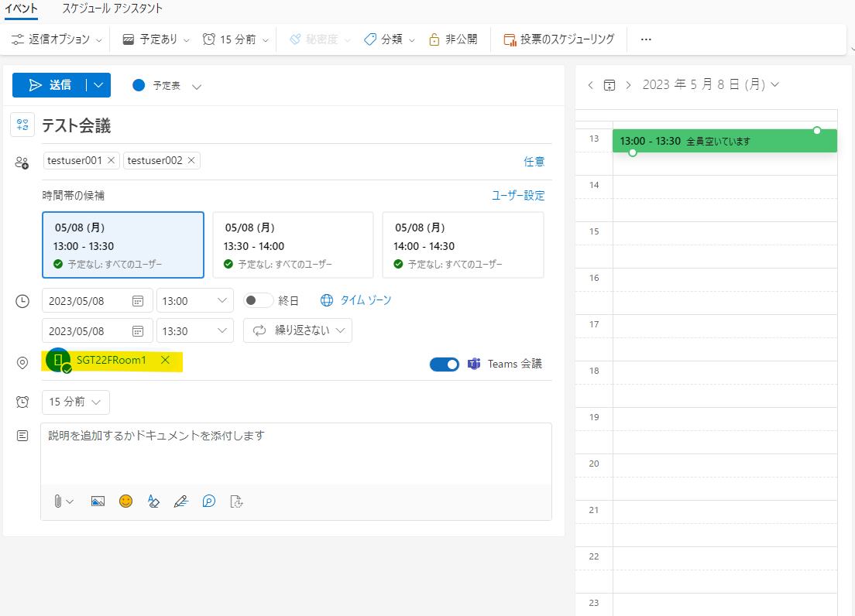This screenshot has width=855, height=616.
Task: Click the 任意 optional attendees link
Action: [x=534, y=162]
